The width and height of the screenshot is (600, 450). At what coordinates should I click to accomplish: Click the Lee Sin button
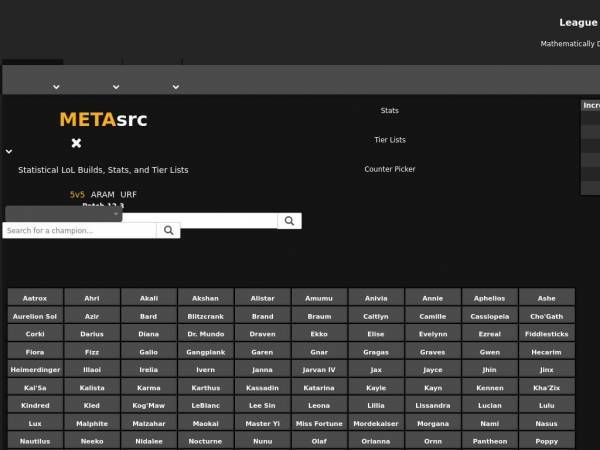pyautogui.click(x=262, y=405)
